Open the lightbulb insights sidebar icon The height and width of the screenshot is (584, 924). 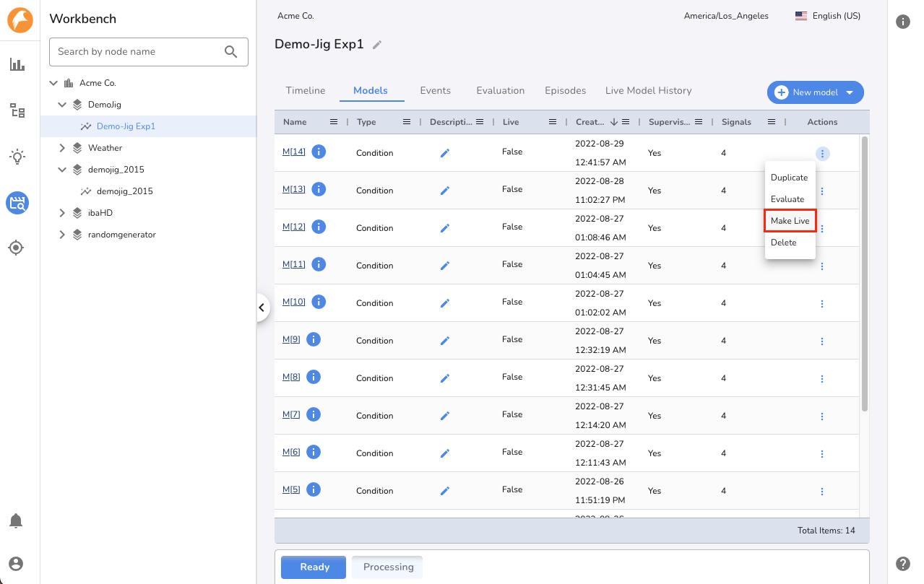[x=17, y=157]
